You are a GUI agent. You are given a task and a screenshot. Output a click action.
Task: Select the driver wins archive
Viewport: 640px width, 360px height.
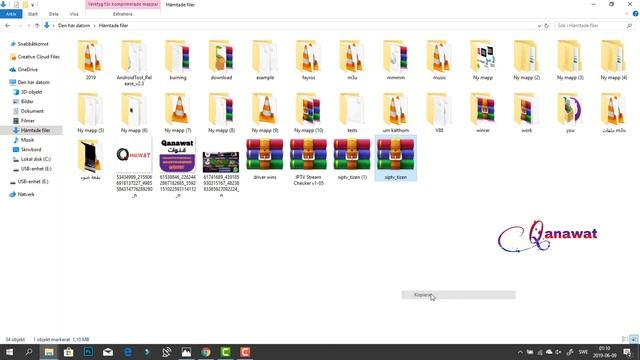pyautogui.click(x=265, y=159)
